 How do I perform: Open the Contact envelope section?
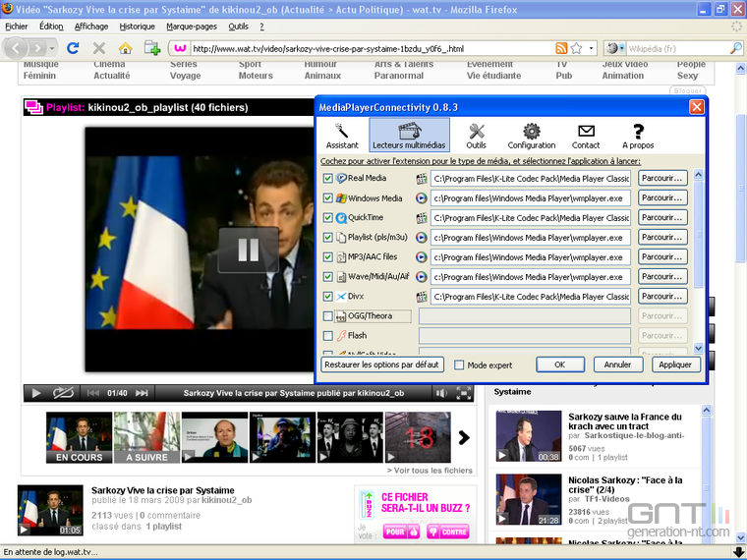pyautogui.click(x=586, y=136)
